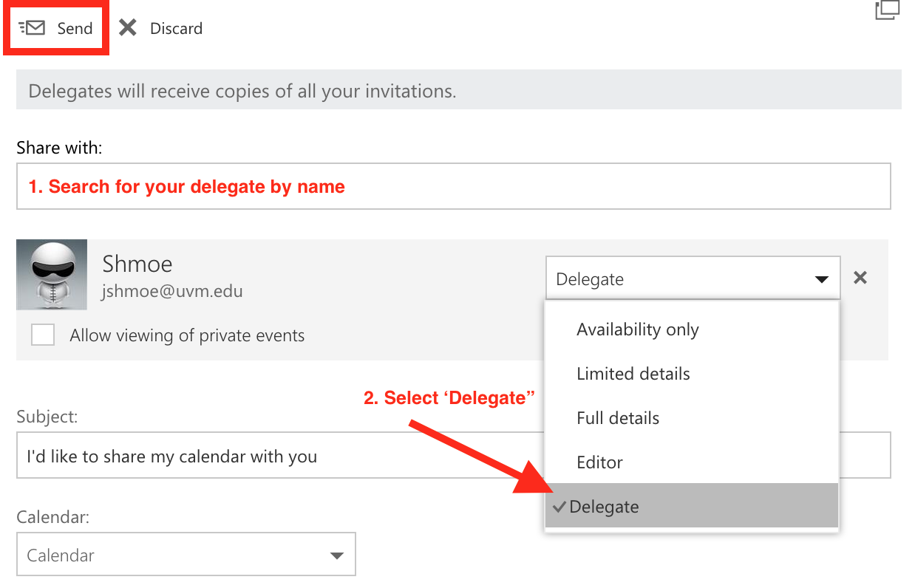Select Full details from the list

click(618, 417)
